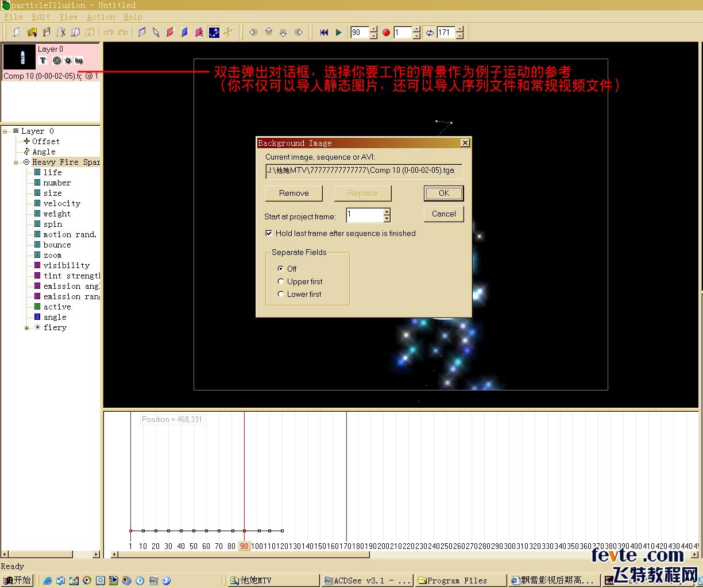Click the Windows Start button
Screen dimensions: 703x588
coord(17,581)
